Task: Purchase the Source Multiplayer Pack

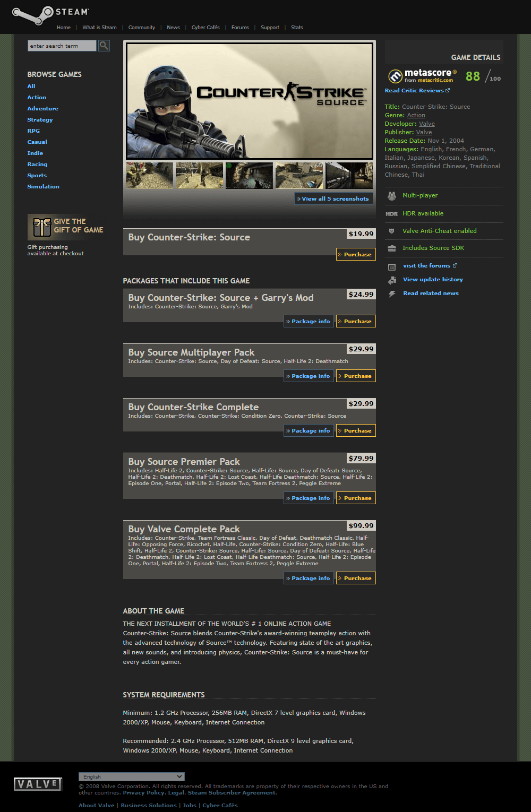Action: (x=356, y=376)
